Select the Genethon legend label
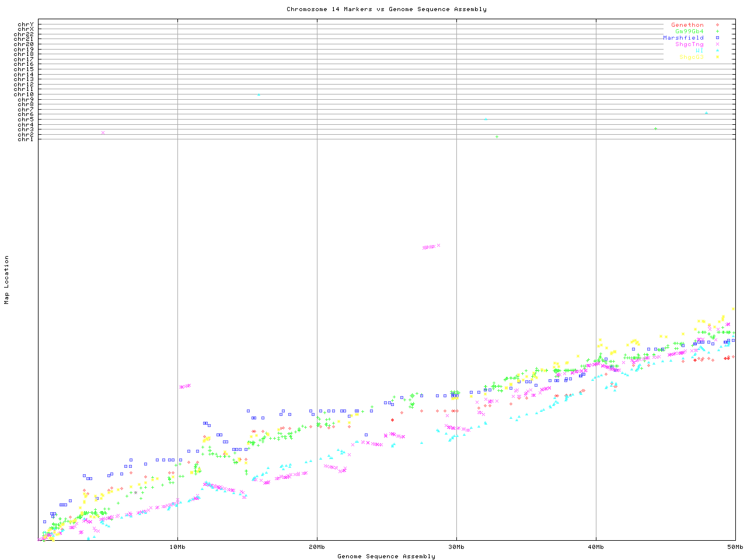This screenshot has height=560, width=747. tap(687, 25)
